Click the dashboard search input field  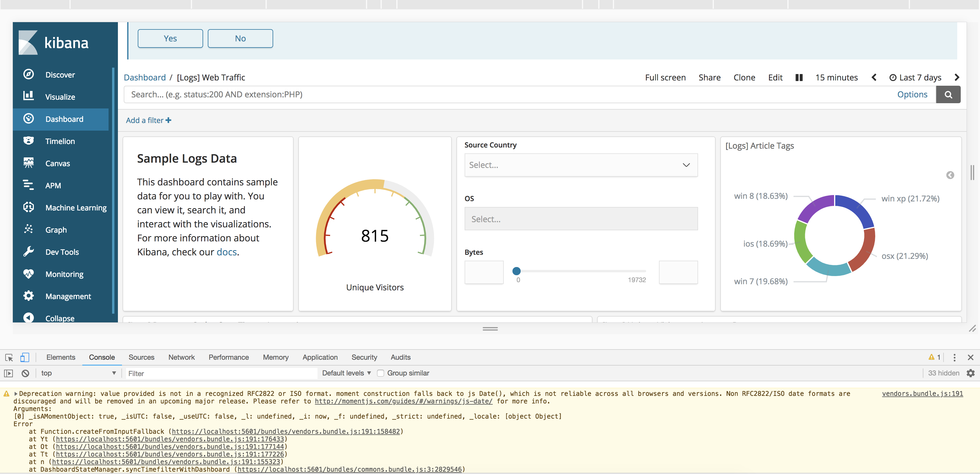tap(456, 94)
